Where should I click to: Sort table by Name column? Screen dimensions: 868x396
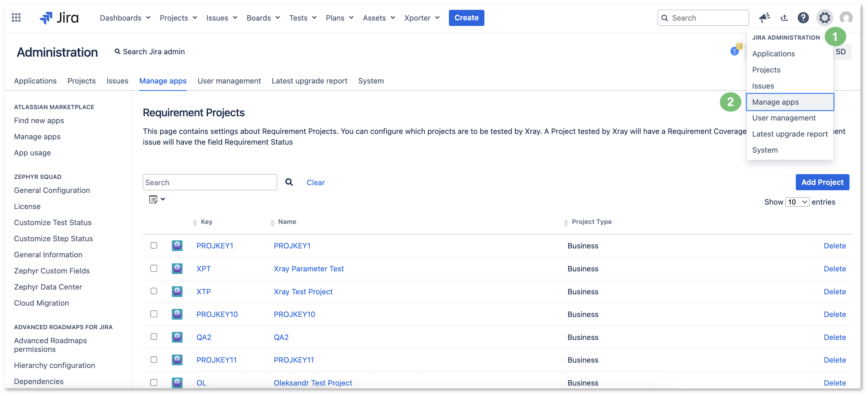(283, 222)
